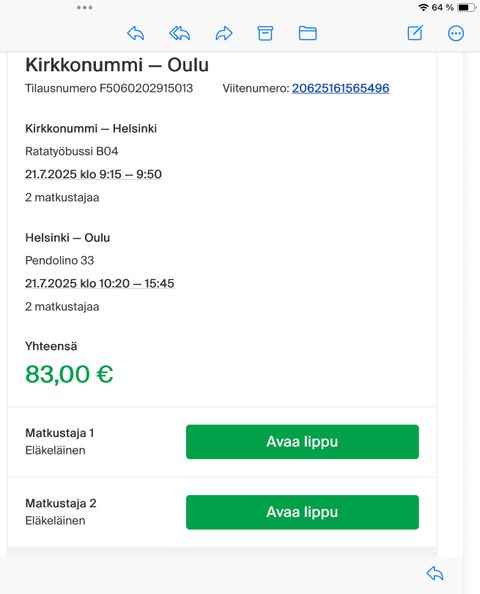Tap the Wi-Fi status icon
The height and width of the screenshot is (594, 480).
coord(423,7)
